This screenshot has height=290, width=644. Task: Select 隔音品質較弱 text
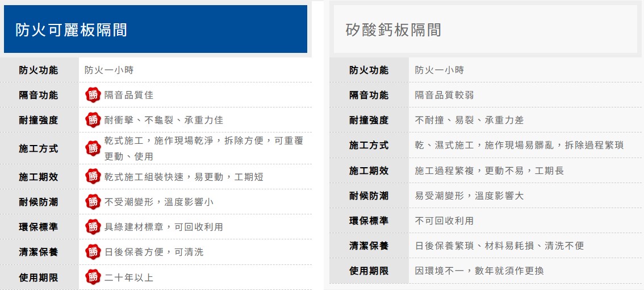click(444, 95)
